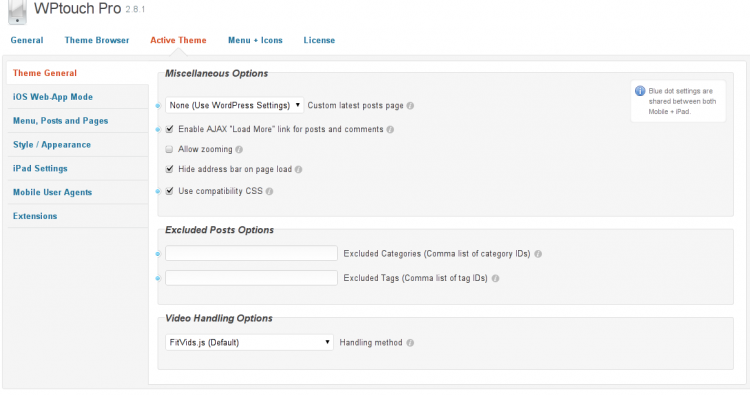750x395 pixels.
Task: Click blue dot beside Excluded Tags input
Action: tap(158, 278)
